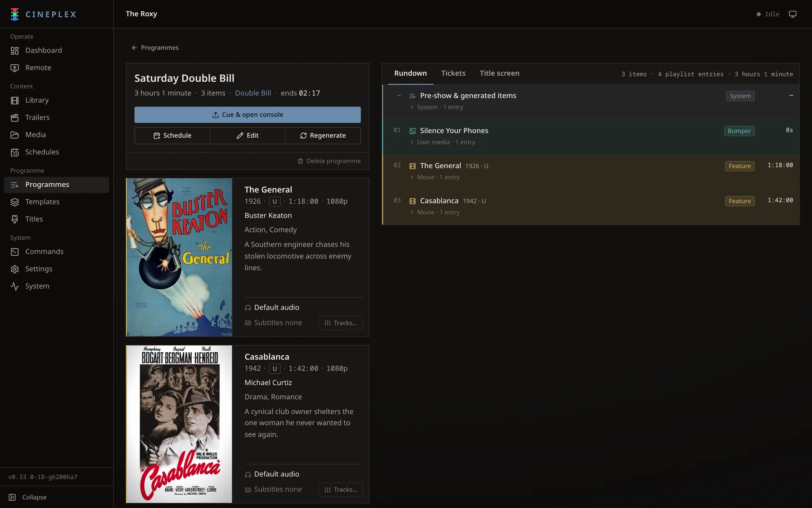Click the Cineplex logo icon
This screenshot has height=508, width=812.
(x=15, y=14)
